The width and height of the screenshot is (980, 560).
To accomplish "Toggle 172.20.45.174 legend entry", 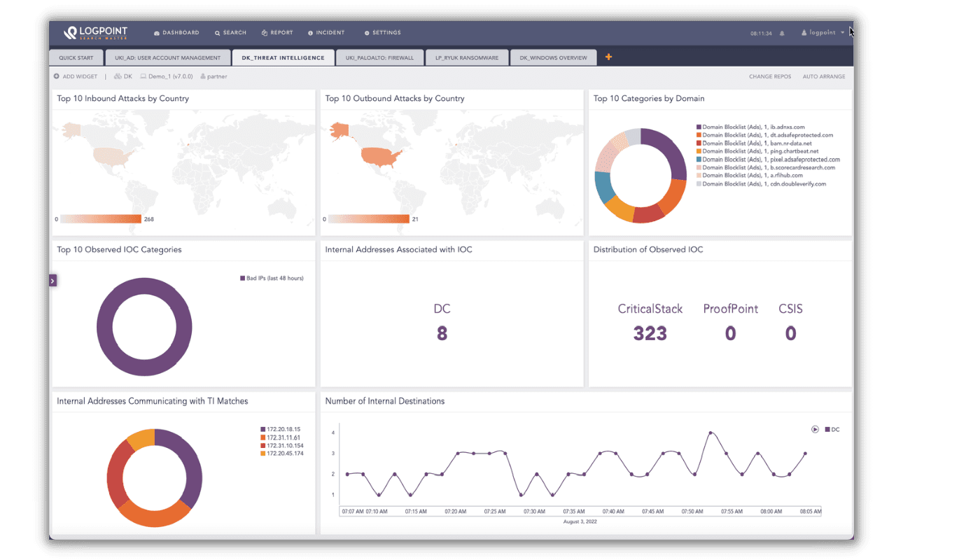I will pos(281,454).
